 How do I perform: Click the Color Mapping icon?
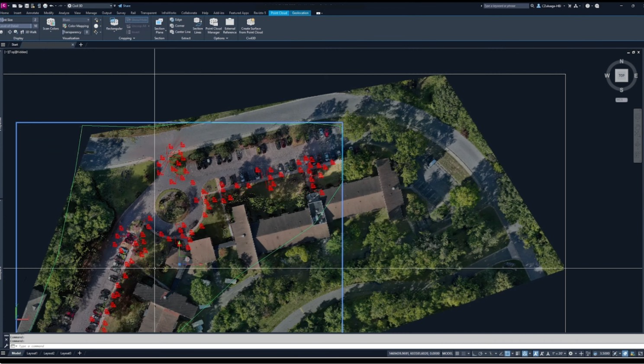pos(65,26)
